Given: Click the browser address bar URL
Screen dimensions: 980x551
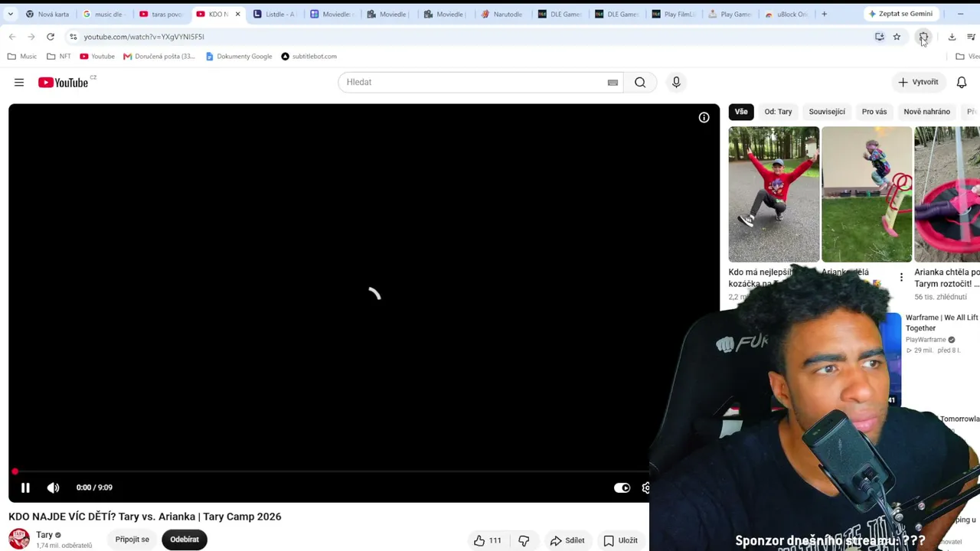Looking at the screenshot, I should (144, 37).
